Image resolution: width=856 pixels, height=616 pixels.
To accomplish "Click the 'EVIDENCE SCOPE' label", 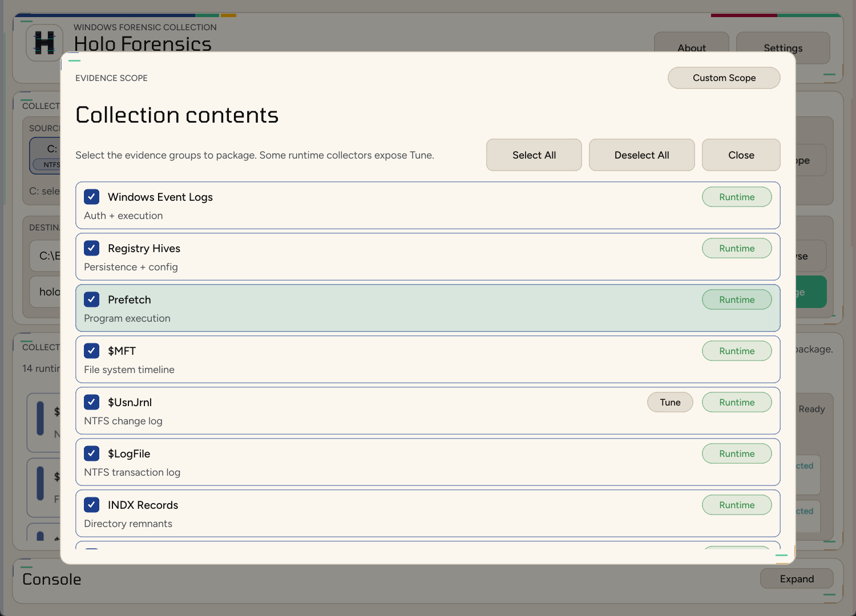I will (x=111, y=78).
